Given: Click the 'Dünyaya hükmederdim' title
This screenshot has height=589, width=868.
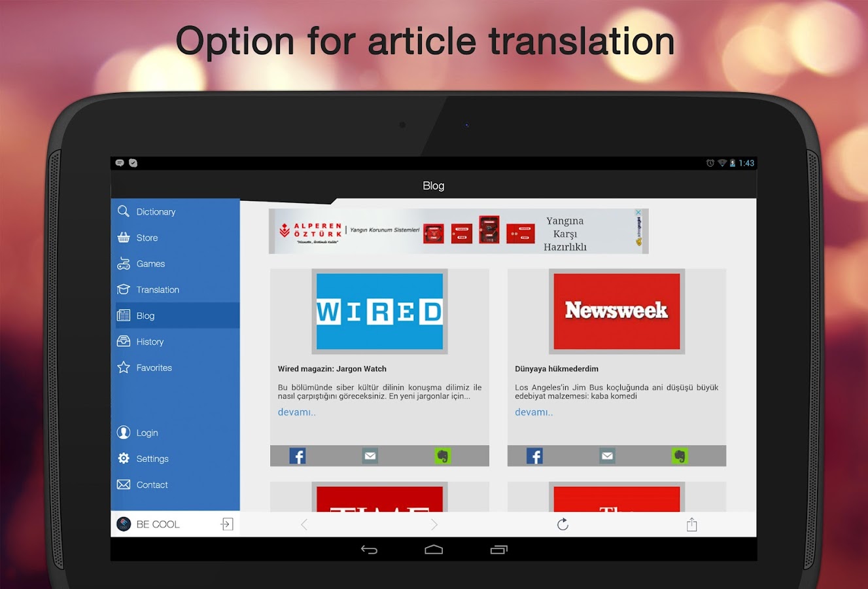Looking at the screenshot, I should tap(557, 369).
